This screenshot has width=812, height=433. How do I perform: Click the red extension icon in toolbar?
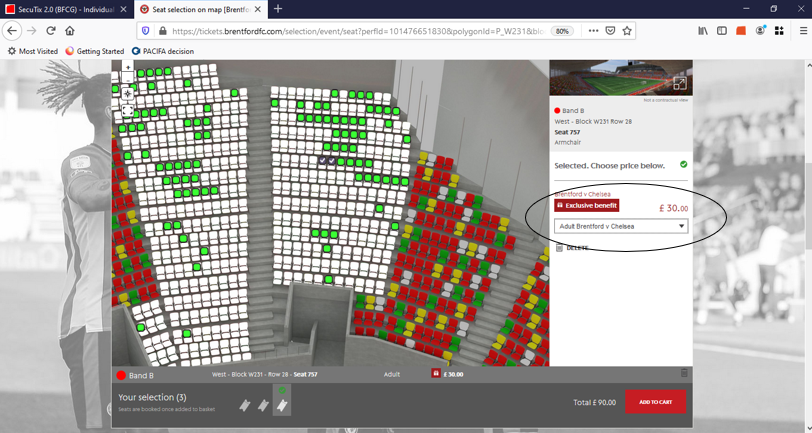pos(741,31)
